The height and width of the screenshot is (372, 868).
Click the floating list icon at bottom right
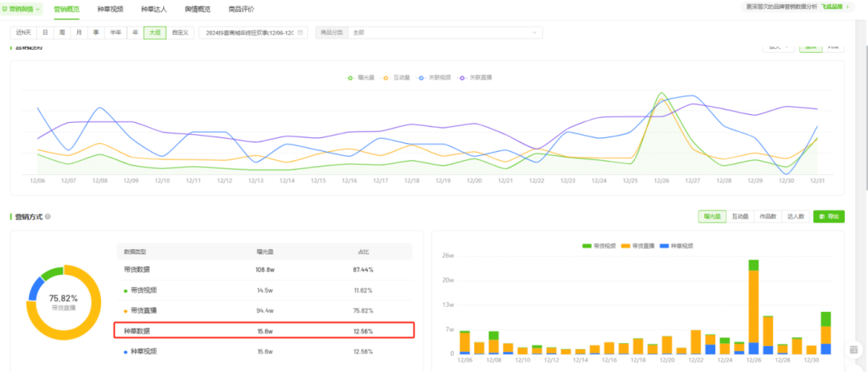[x=854, y=351]
